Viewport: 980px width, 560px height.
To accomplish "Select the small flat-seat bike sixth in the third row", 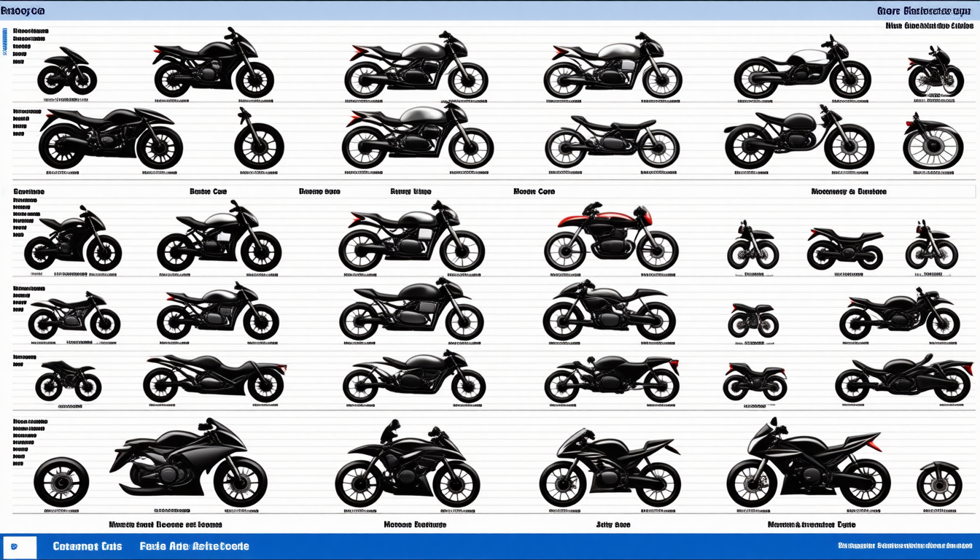I will [x=845, y=248].
